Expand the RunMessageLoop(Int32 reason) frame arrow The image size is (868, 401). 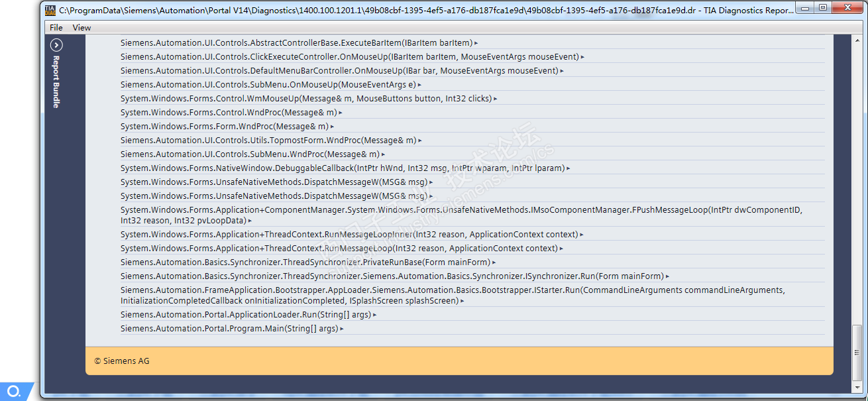click(x=561, y=249)
